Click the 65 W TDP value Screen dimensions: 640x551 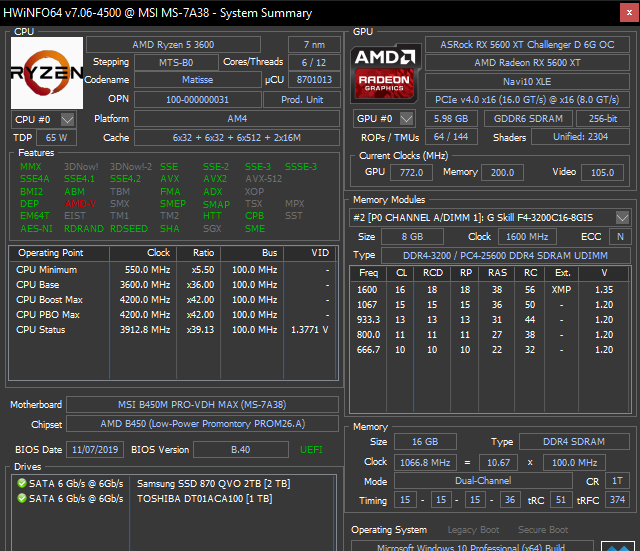click(56, 138)
